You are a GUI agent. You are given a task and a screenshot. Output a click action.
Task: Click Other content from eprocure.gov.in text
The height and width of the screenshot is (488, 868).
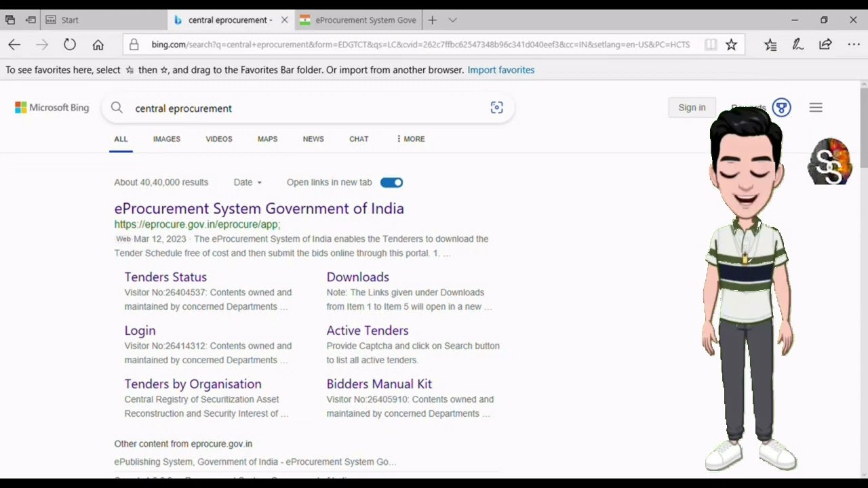pyautogui.click(x=183, y=444)
